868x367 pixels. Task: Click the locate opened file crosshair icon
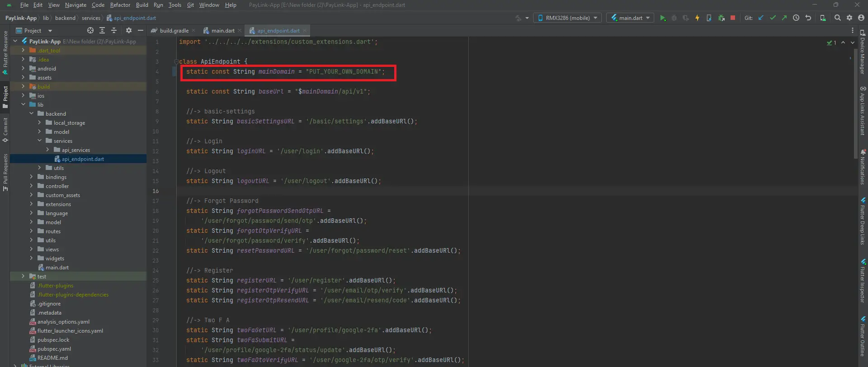90,30
